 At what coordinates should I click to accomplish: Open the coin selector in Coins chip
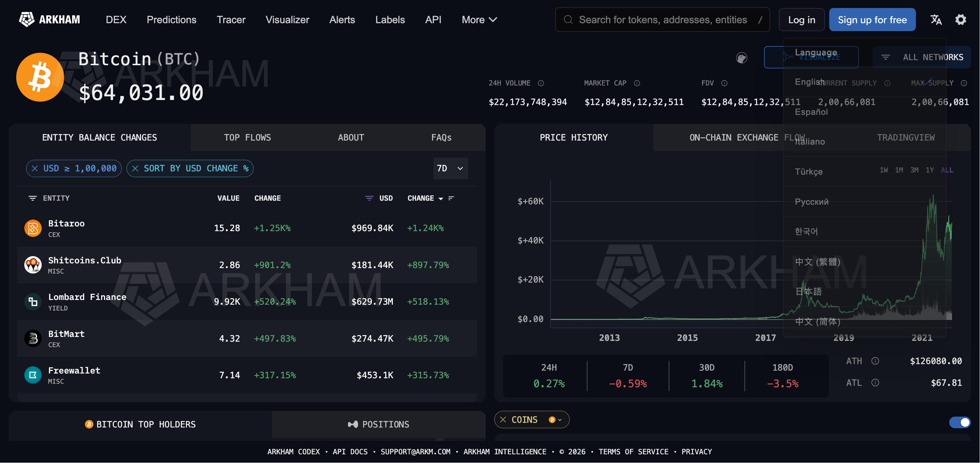point(556,420)
